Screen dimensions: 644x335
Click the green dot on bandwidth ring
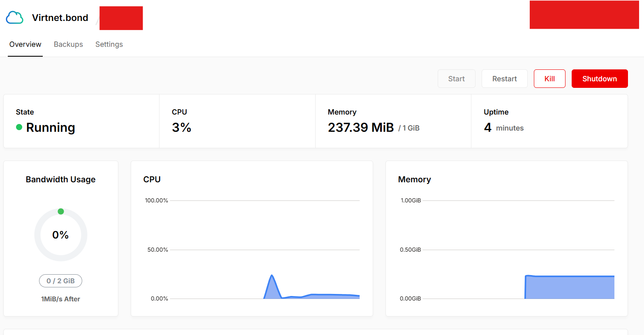[x=61, y=211]
